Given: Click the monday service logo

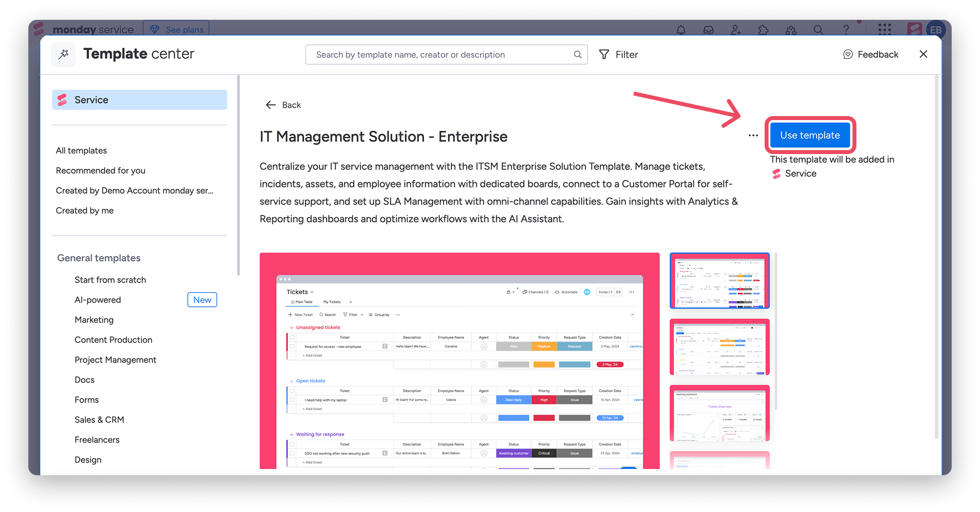Looking at the screenshot, I should 83,29.
